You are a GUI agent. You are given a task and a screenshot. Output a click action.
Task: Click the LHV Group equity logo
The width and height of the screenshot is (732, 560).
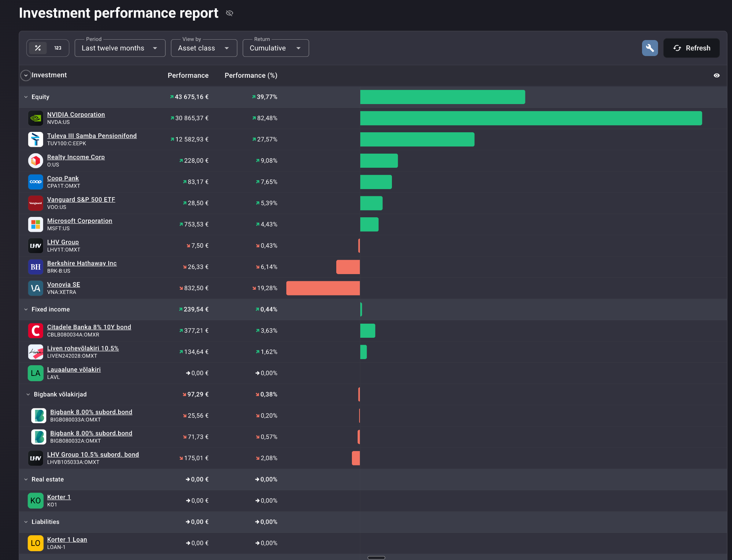35,246
